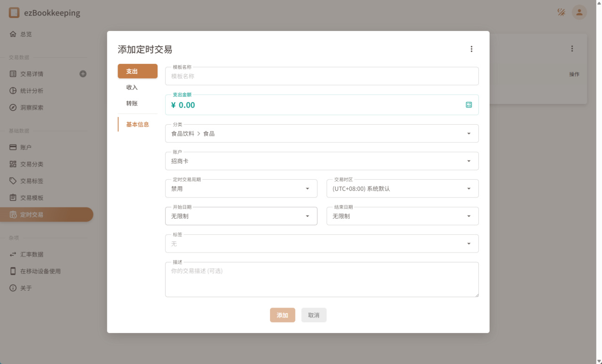Image resolution: width=602 pixels, height=364 pixels.
Task: Open 统计分析 in the sidebar
Action: (47, 91)
